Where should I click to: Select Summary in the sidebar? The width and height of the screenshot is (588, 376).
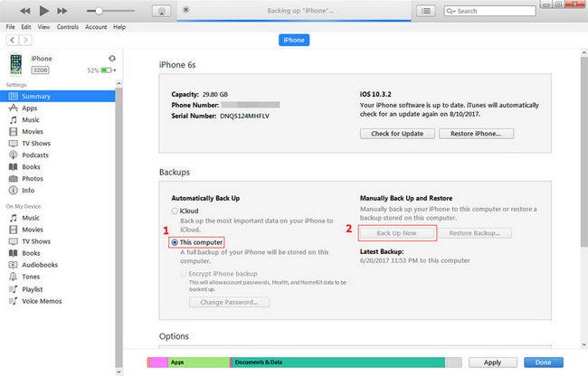pos(58,96)
